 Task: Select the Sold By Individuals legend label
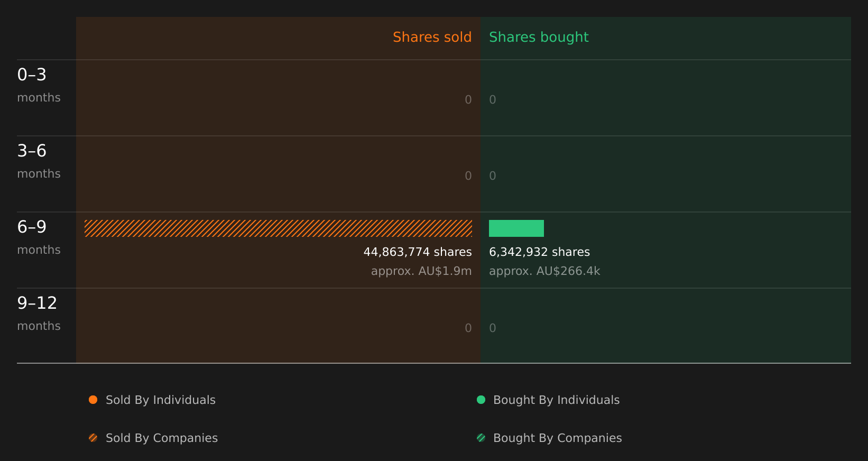click(161, 400)
